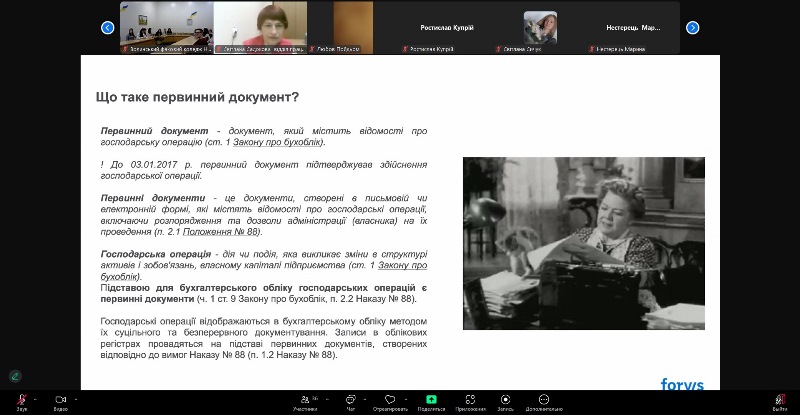Viewport: 800px width, 415px height.
Task: Click the Leave meeting button
Action: coord(780,401)
